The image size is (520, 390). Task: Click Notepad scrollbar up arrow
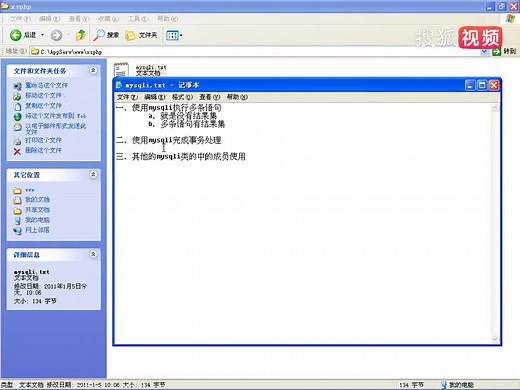pyautogui.click(x=495, y=108)
